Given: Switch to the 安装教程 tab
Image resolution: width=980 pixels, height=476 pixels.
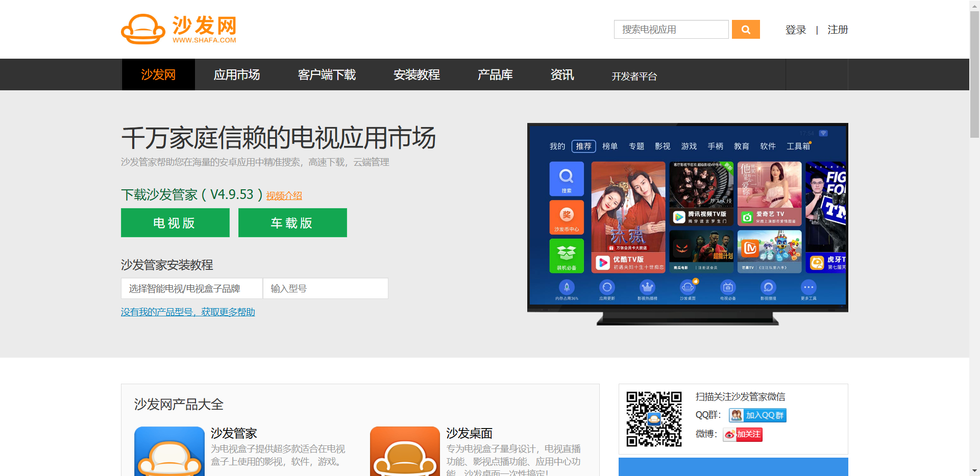Looking at the screenshot, I should coord(416,74).
